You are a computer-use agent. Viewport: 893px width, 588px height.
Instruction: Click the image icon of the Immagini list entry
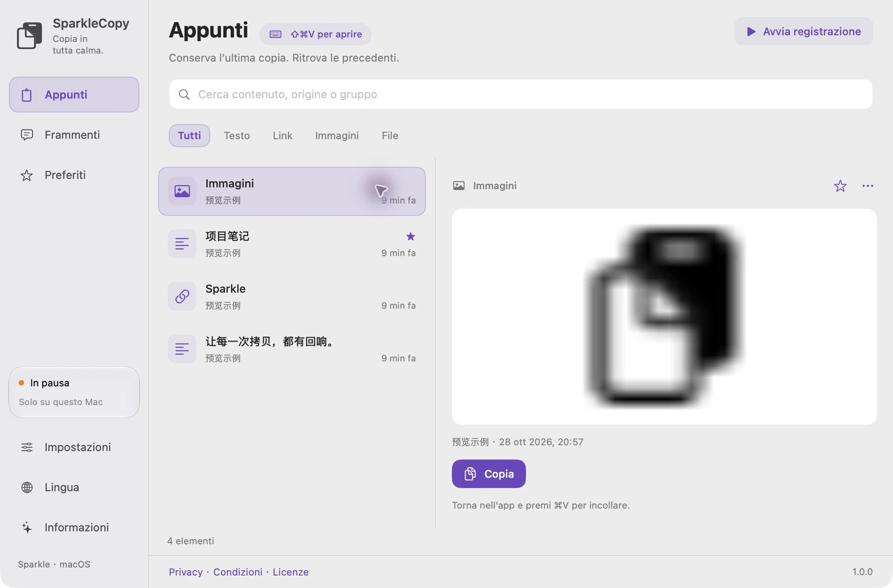[x=182, y=191]
